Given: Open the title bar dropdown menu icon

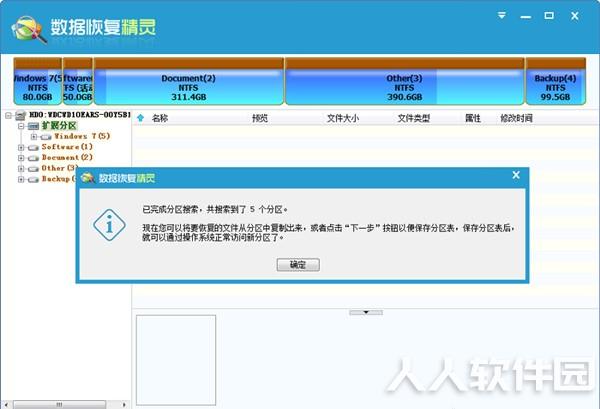Looking at the screenshot, I should click(x=502, y=15).
